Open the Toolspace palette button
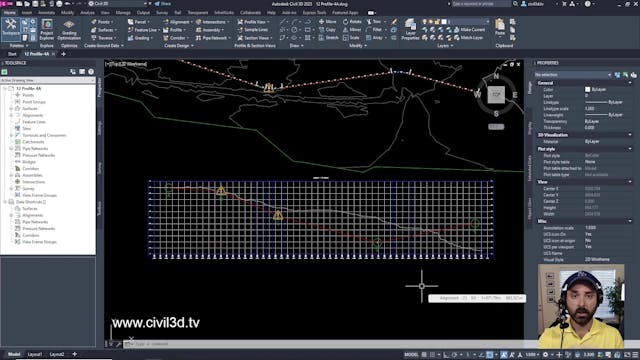640x360 pixels. 11,28
